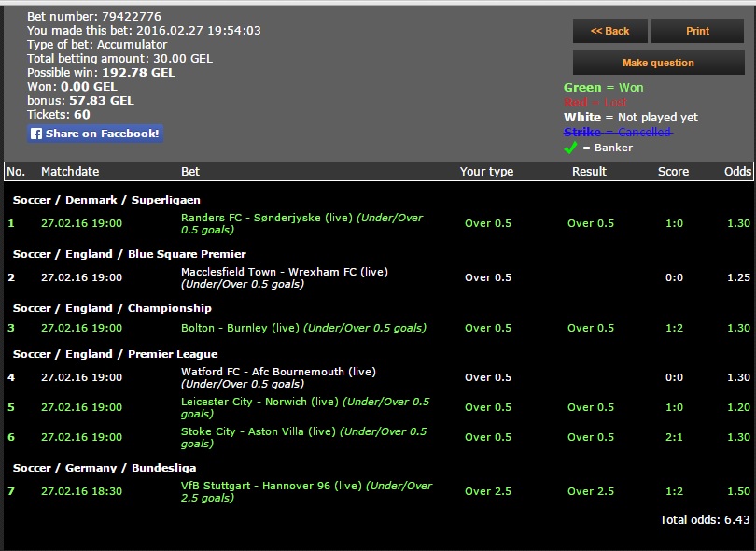Click odds 1.50 for Stuttgart match
The width and height of the screenshot is (756, 551).
(x=738, y=491)
